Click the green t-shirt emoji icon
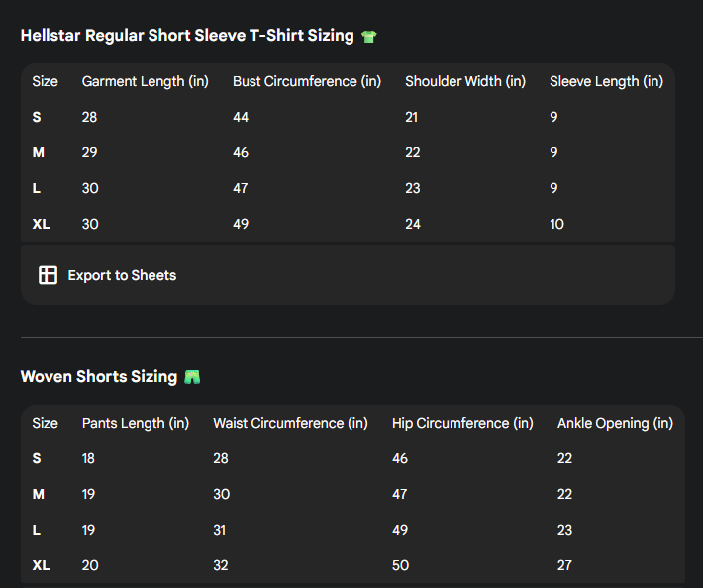 point(369,37)
